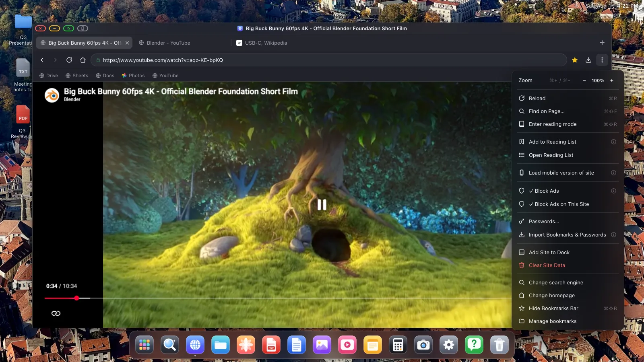Screen dimensions: 644x362
Task: Open the system settings gear in dock
Action: (x=449, y=345)
